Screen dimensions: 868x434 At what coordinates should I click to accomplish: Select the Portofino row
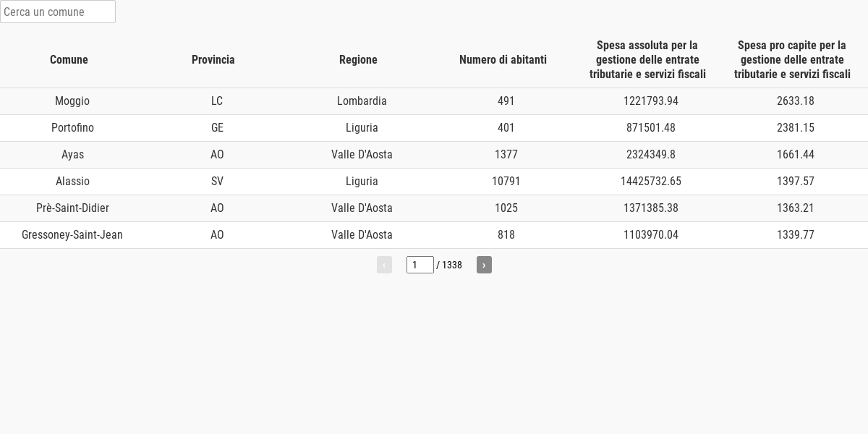(x=434, y=128)
